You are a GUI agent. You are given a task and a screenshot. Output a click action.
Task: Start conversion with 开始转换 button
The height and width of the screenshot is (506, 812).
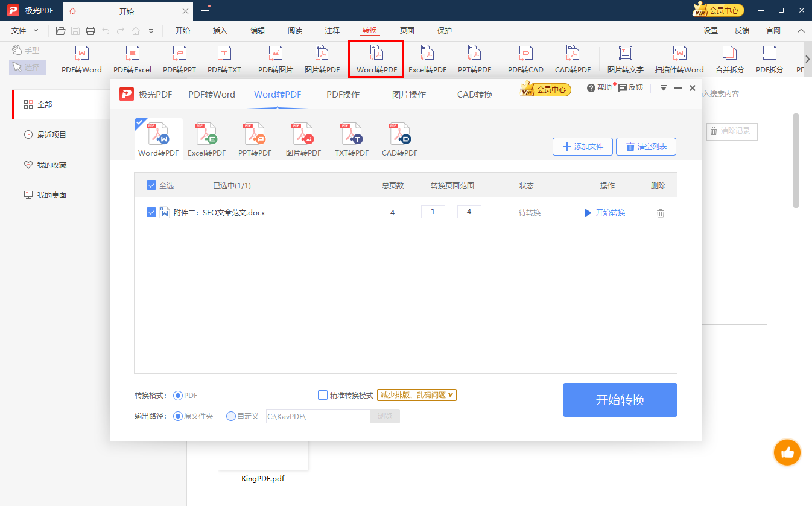[x=620, y=399]
